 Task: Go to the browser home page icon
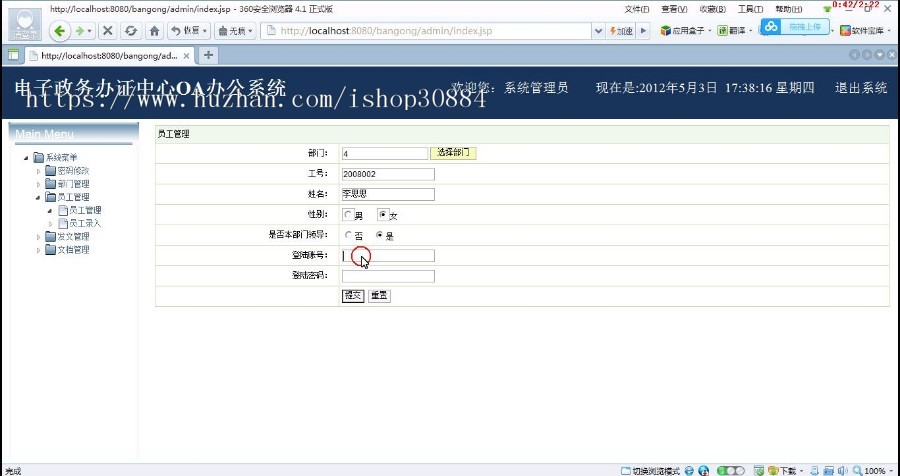pos(154,31)
